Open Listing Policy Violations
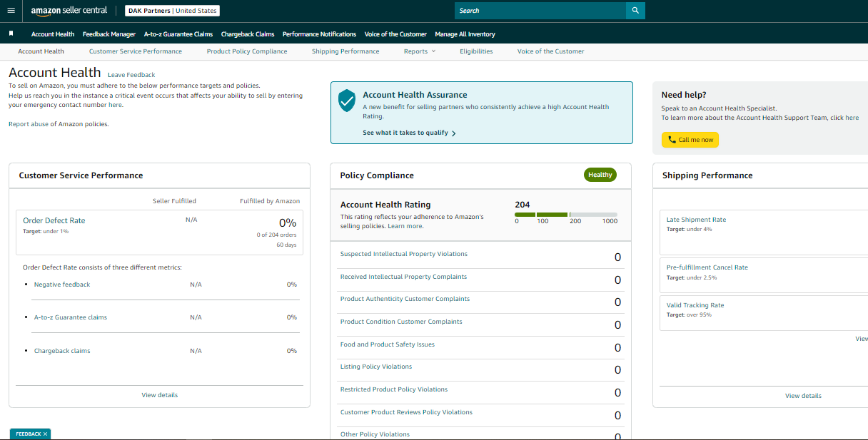868x440 pixels. click(376, 367)
